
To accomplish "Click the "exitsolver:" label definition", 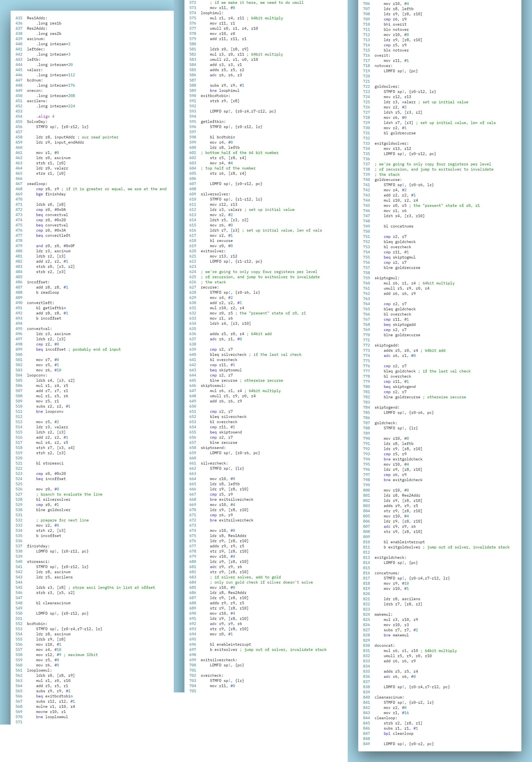I will click(x=213, y=251).
